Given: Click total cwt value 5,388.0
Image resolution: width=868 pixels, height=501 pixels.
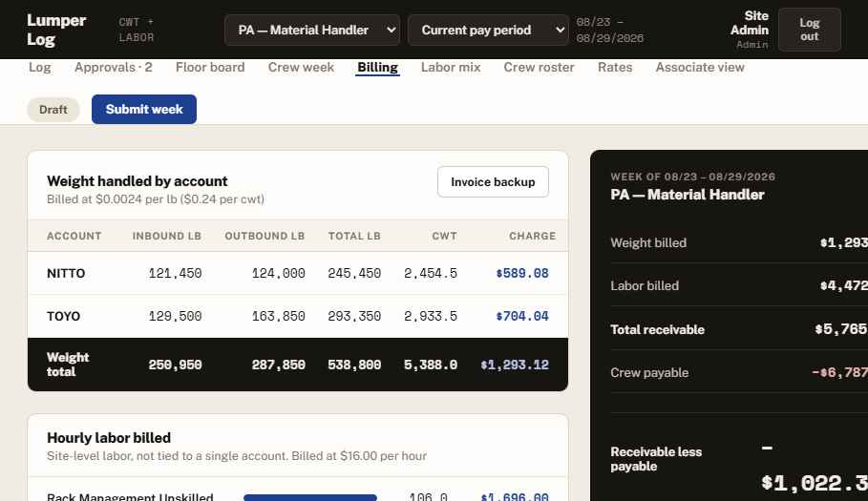Looking at the screenshot, I should pos(431,365).
